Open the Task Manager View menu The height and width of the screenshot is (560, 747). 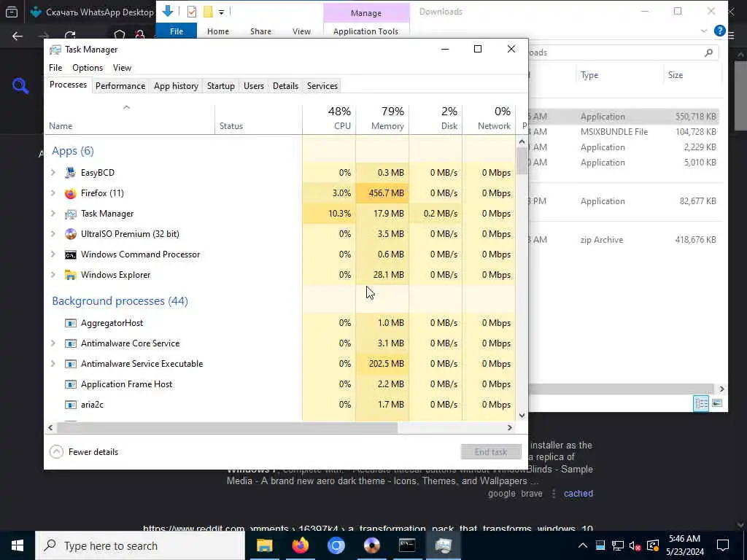122,68
